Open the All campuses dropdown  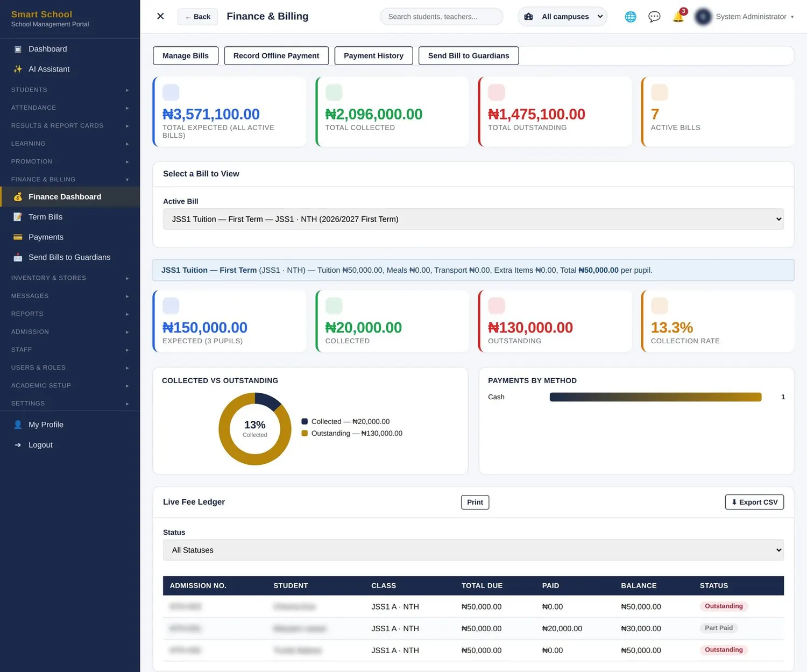(x=563, y=17)
